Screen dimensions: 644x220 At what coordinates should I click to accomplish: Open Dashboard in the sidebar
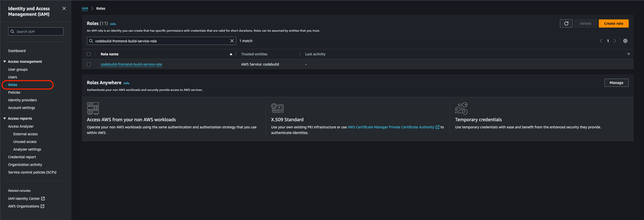pyautogui.click(x=17, y=51)
